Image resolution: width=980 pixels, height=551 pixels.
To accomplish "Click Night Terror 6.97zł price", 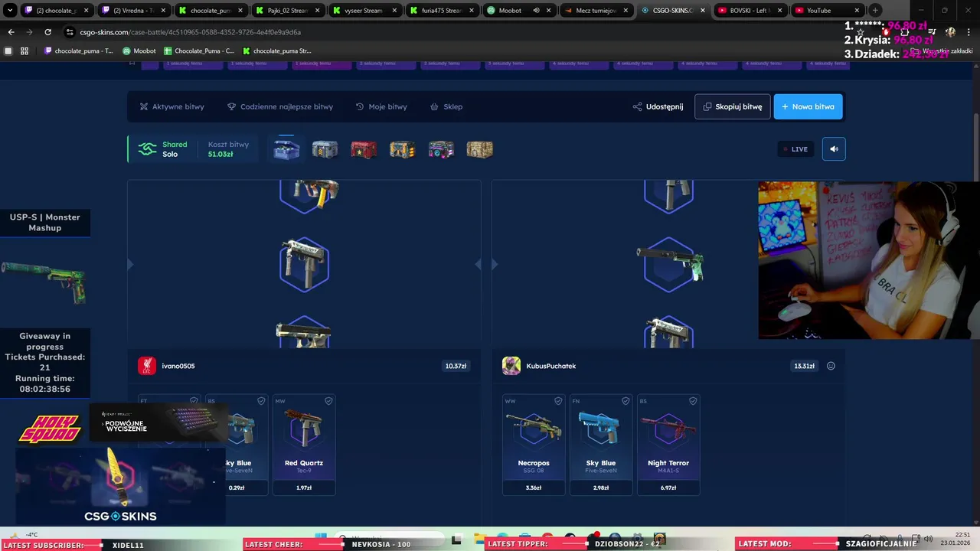I will tap(668, 487).
